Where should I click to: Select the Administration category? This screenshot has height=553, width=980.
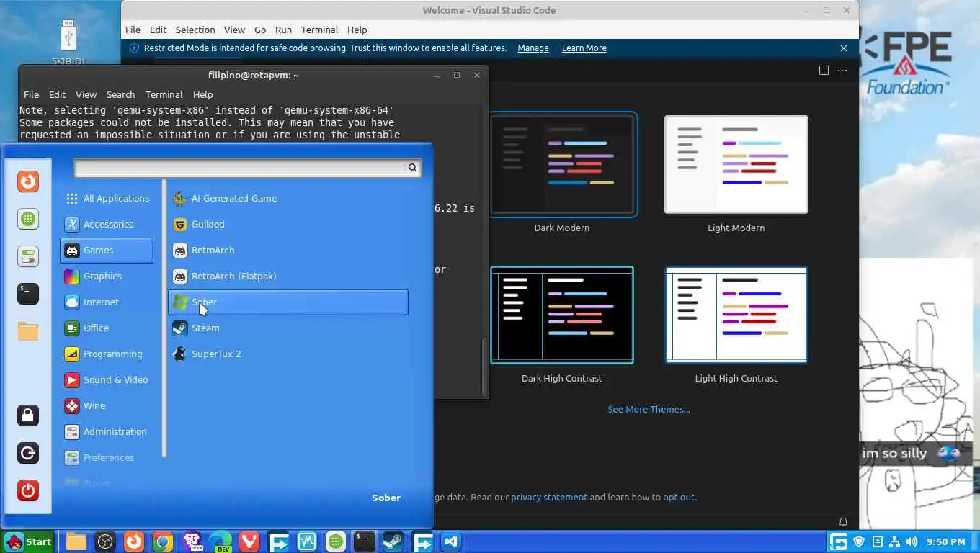point(107,432)
